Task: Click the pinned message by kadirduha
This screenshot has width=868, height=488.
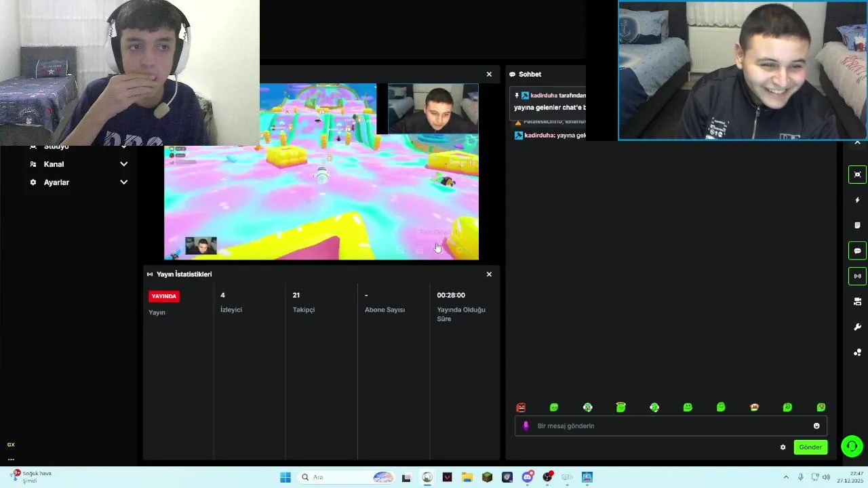Action: click(549, 102)
